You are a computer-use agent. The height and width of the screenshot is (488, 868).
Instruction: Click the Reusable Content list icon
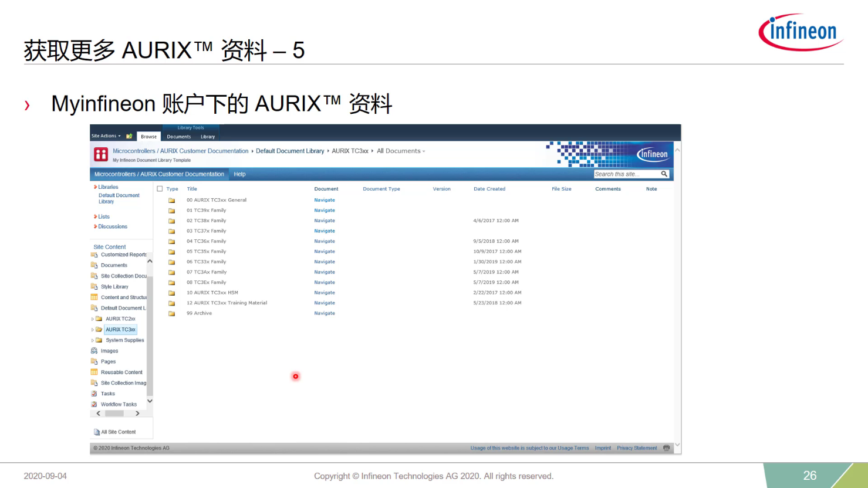point(94,372)
